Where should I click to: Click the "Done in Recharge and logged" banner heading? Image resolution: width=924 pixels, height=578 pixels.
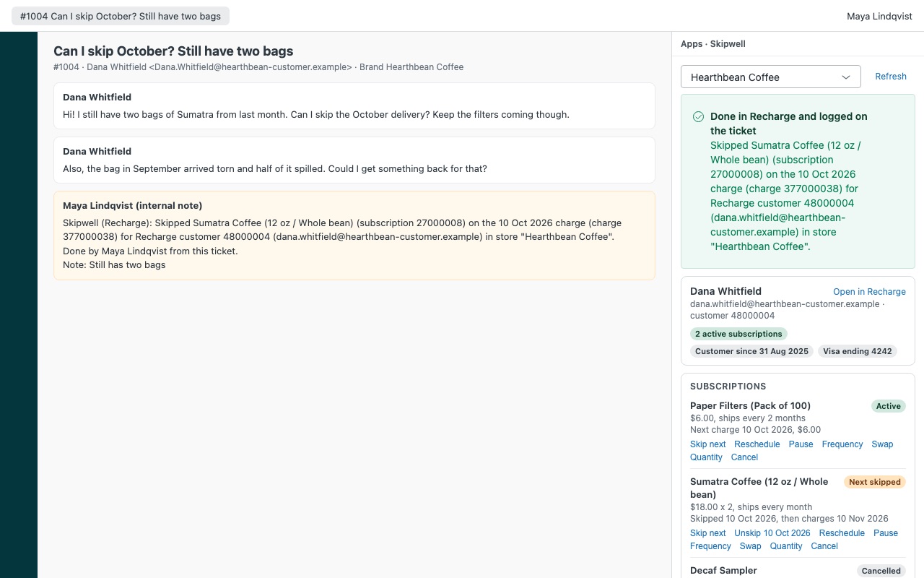789,124
